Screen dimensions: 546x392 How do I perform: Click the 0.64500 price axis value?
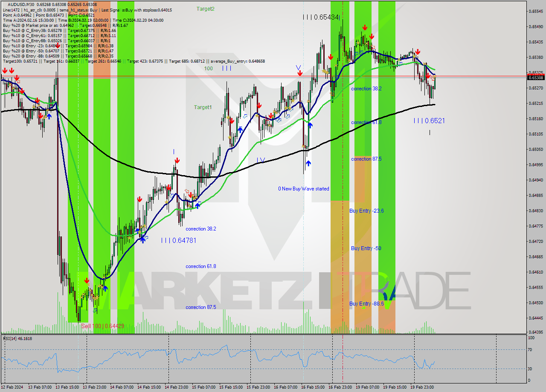click(536, 303)
